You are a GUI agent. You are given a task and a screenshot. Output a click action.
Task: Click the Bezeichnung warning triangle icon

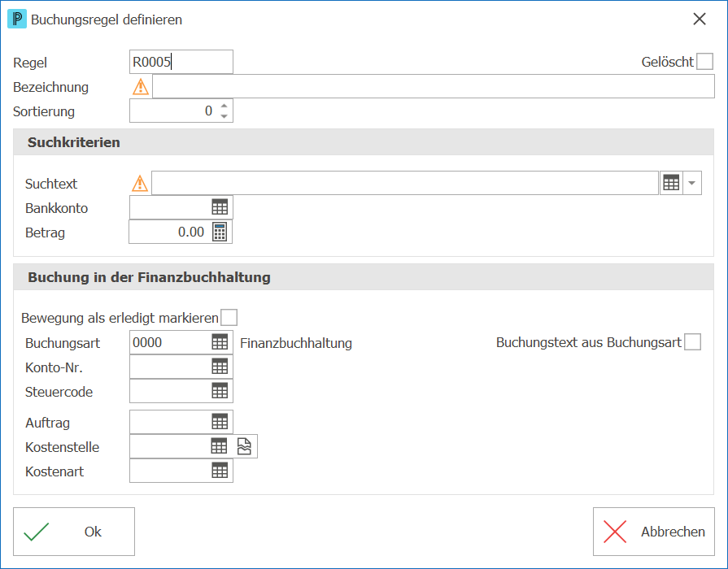(141, 87)
